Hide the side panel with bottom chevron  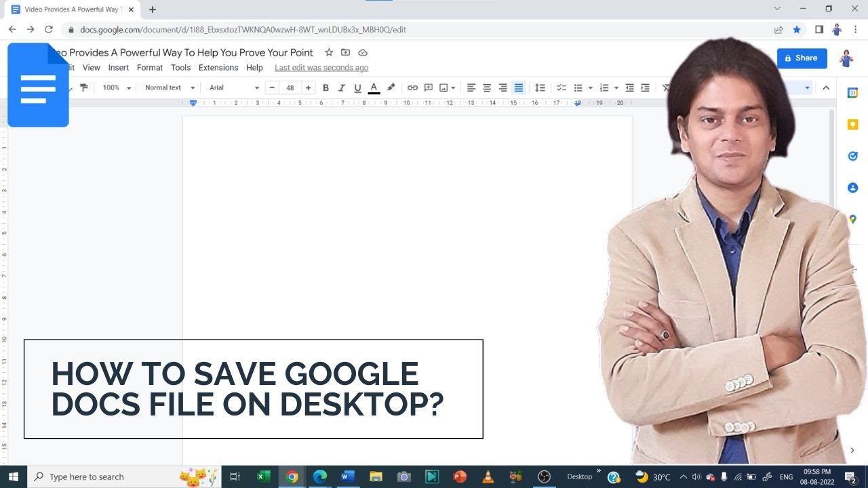(x=852, y=450)
